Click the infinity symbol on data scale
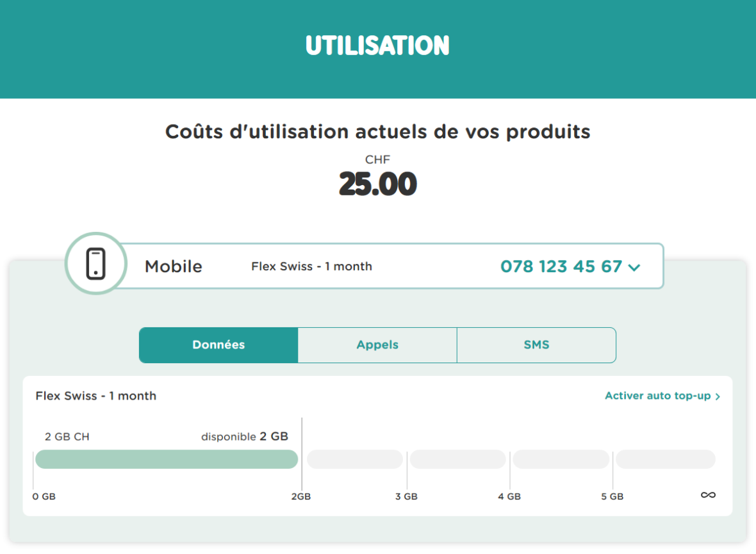 coord(708,495)
